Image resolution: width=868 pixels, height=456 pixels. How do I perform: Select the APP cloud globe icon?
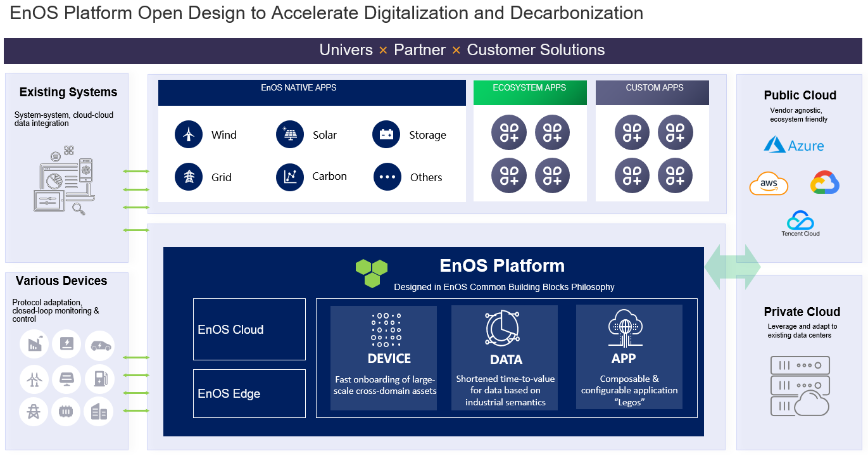[x=626, y=327]
